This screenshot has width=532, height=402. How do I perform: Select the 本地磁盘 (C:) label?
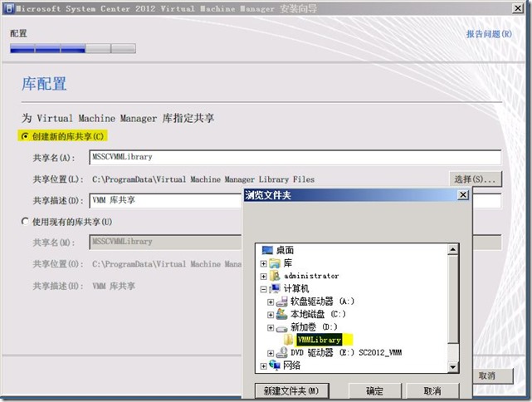tap(318, 314)
